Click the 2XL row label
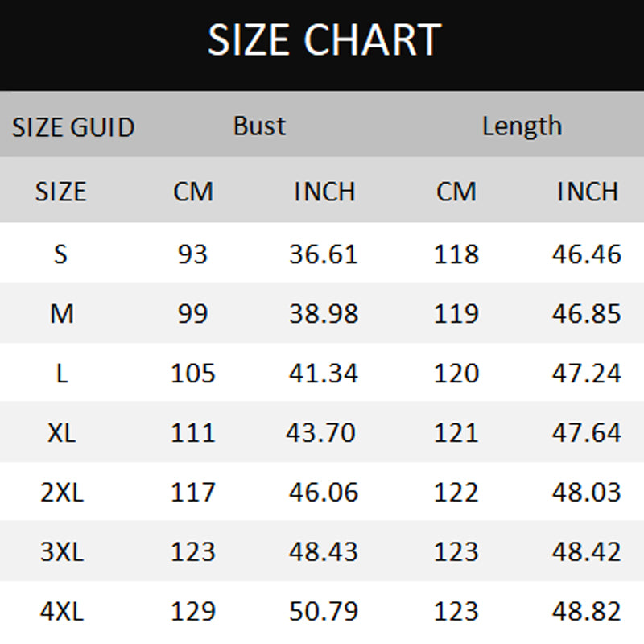 (x=62, y=492)
